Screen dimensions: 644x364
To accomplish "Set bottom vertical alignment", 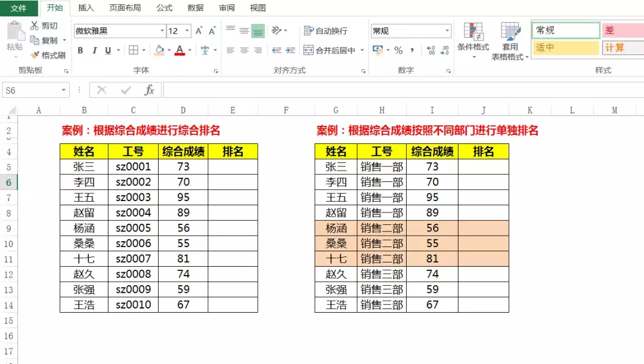I will tap(258, 31).
